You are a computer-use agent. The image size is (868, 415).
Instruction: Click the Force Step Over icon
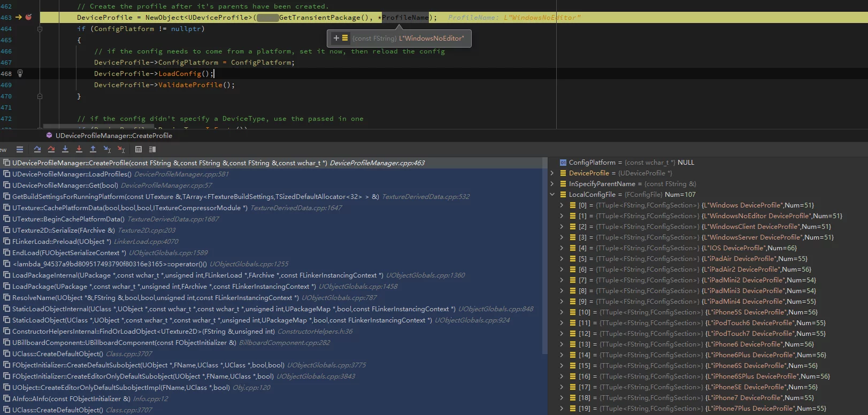pos(51,150)
